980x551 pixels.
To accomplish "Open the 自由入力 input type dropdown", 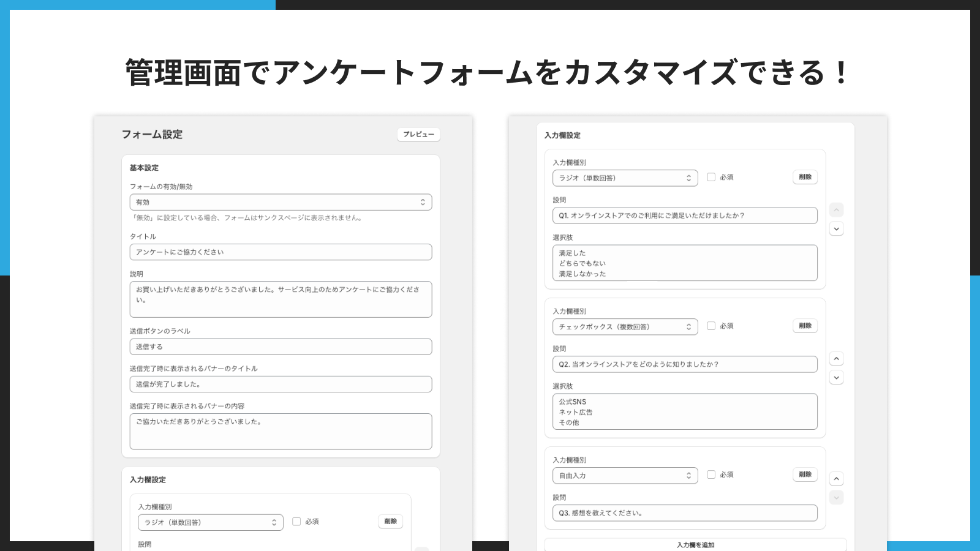I will point(625,475).
